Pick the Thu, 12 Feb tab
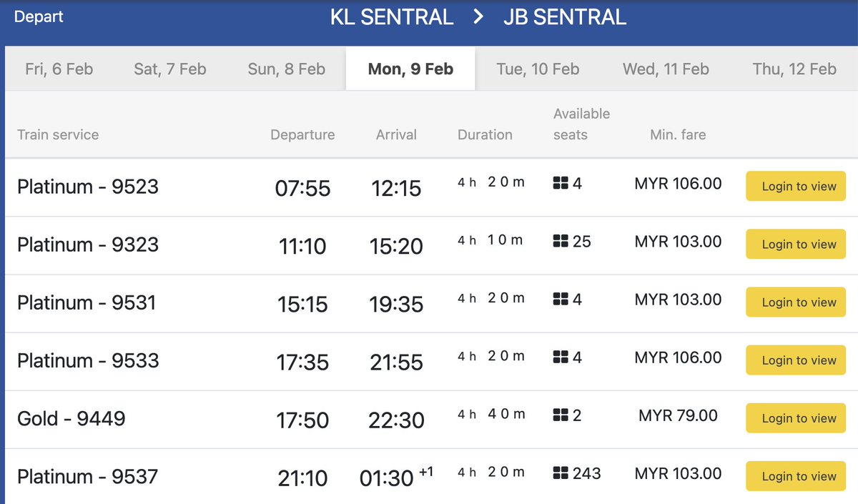The width and height of the screenshot is (858, 504). click(794, 69)
